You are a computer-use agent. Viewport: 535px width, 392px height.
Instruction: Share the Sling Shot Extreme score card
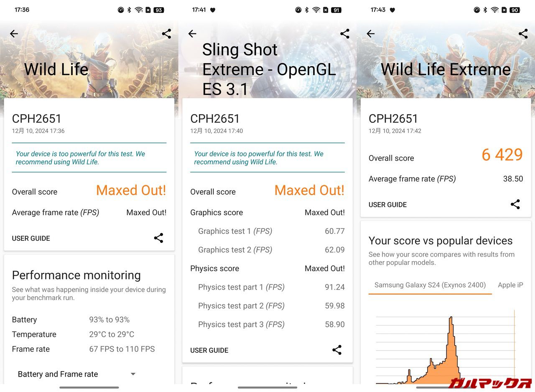(x=337, y=350)
